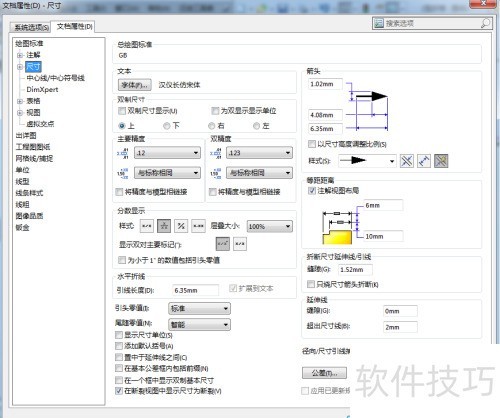Select DimXpert tree item

[42, 89]
